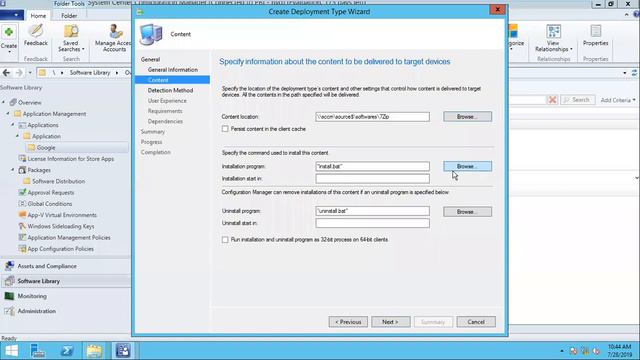Open the Add Criteria dropdown
640x360 pixels.
click(618, 100)
